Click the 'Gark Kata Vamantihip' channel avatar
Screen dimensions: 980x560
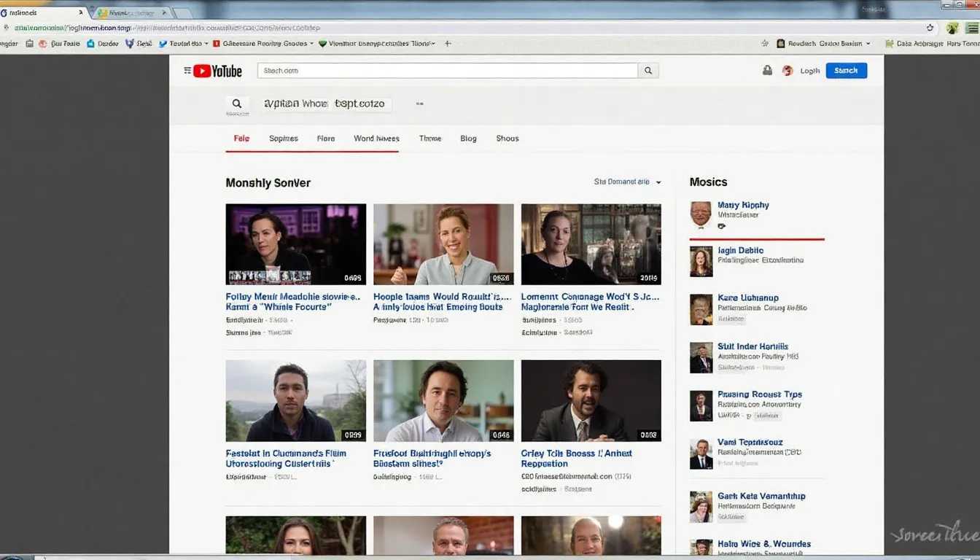701,506
